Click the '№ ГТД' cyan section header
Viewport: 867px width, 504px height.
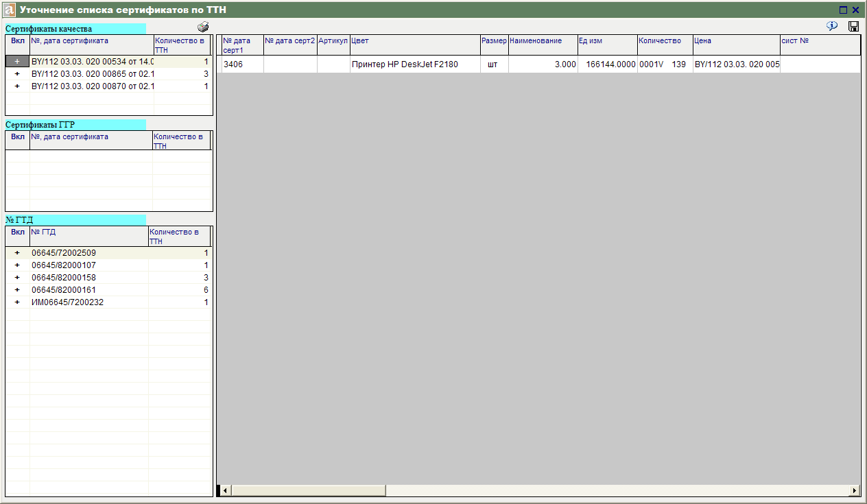(75, 219)
